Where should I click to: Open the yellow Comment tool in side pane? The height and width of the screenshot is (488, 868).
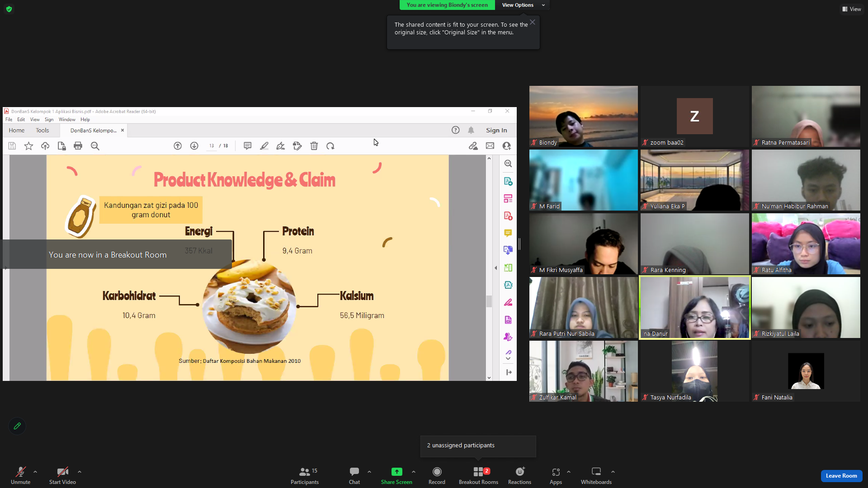508,233
